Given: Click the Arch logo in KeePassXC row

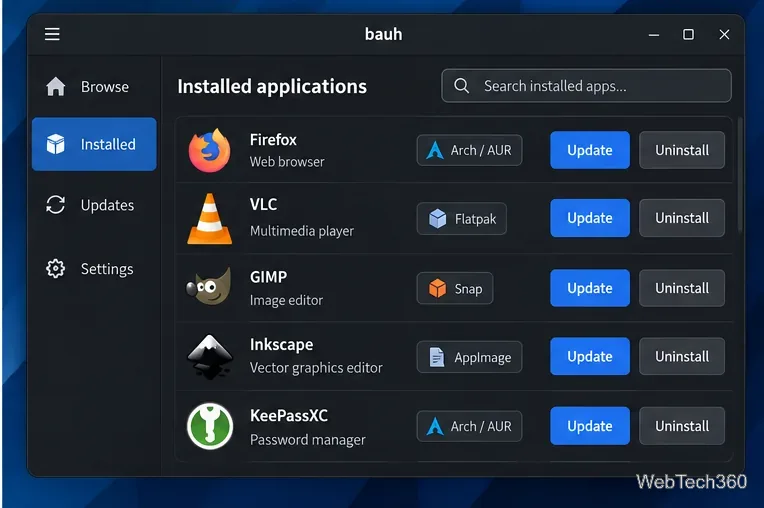Looking at the screenshot, I should click(435, 426).
